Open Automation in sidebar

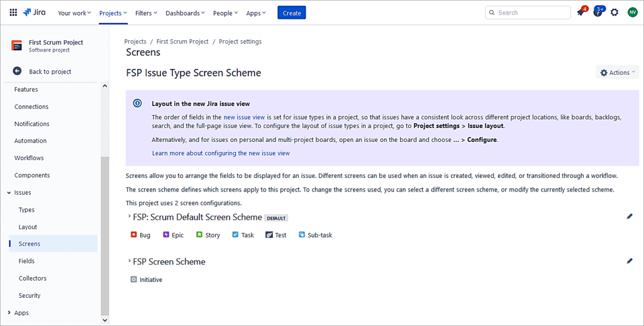(30, 141)
